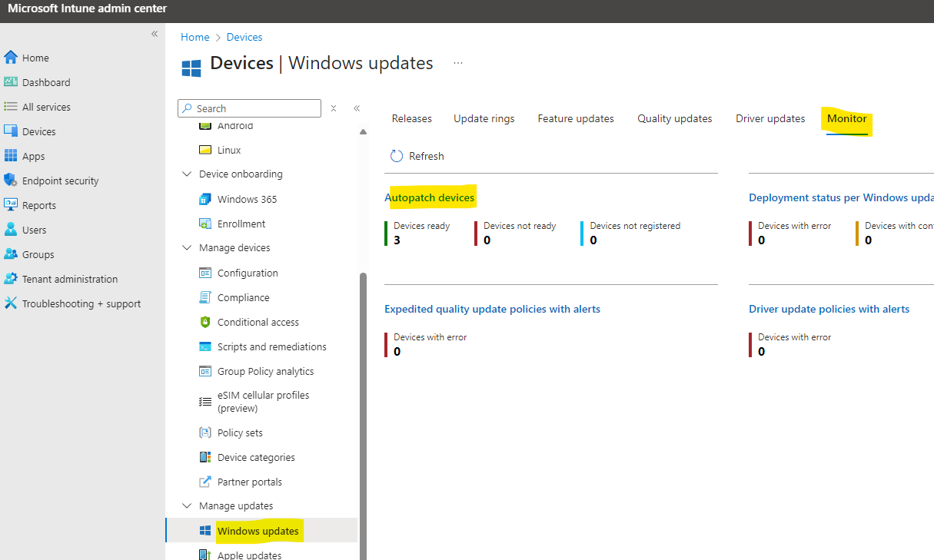The height and width of the screenshot is (560, 934).
Task: Open the Dashboard icon in left navigation
Action: pyautogui.click(x=11, y=82)
